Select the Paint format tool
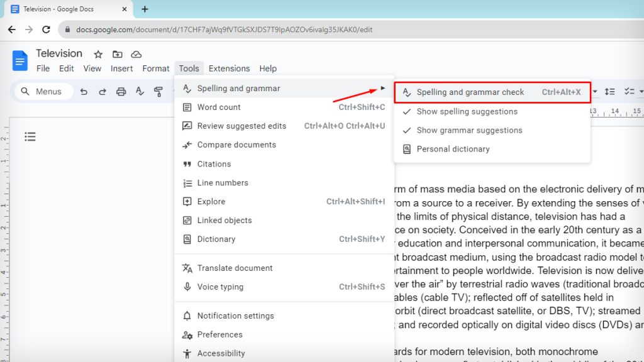The width and height of the screenshot is (644, 362). click(x=157, y=91)
